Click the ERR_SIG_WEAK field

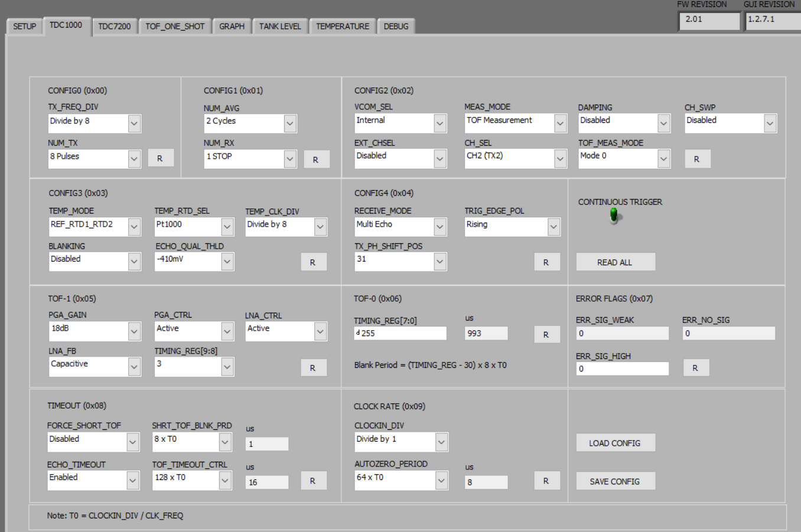(622, 334)
